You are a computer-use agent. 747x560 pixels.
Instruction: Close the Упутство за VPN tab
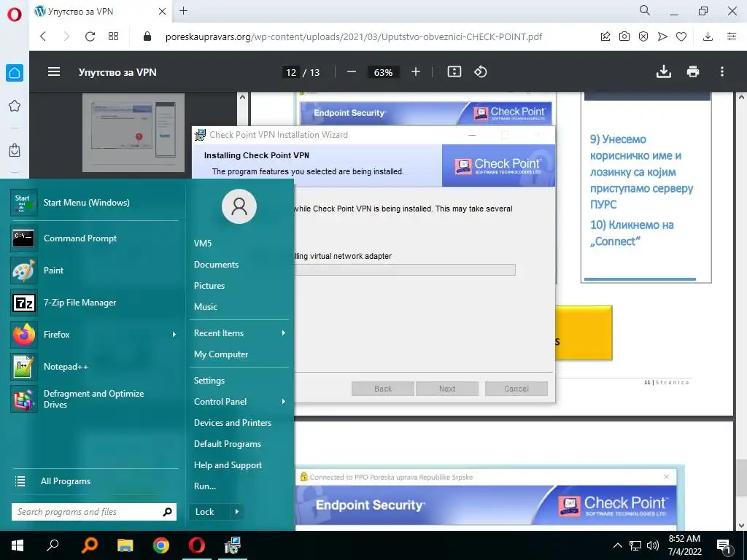tap(162, 12)
